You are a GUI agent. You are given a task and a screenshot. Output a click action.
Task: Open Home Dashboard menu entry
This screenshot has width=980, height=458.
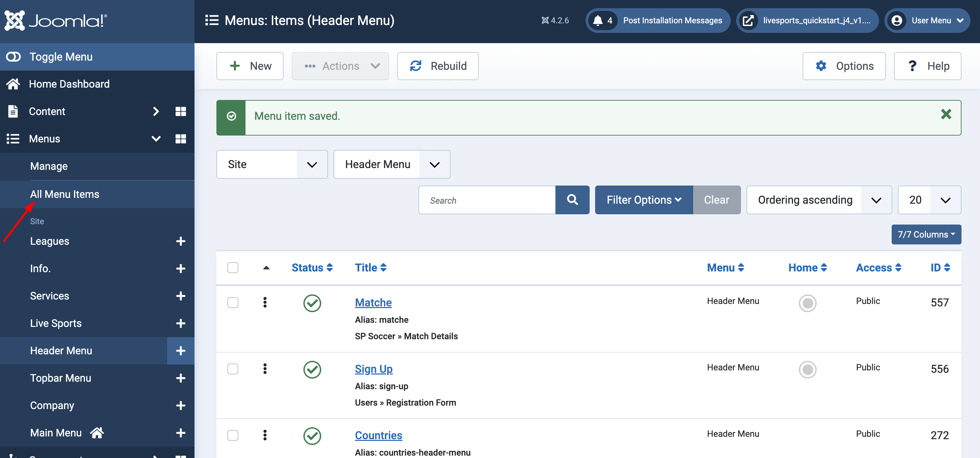[x=69, y=84]
